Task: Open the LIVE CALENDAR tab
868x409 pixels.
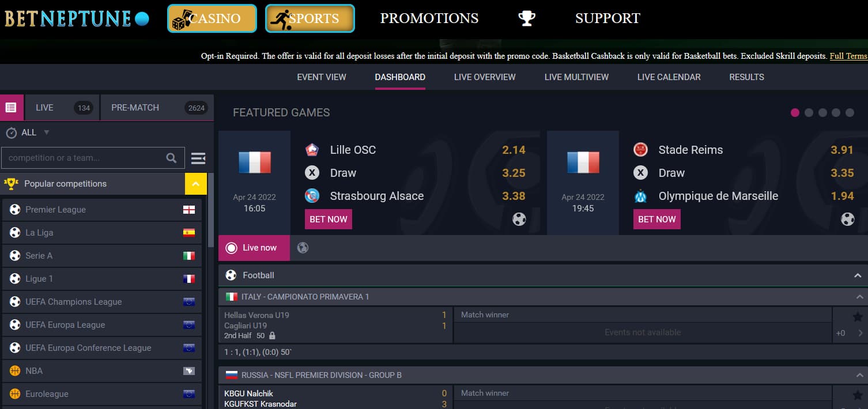Action: [669, 77]
